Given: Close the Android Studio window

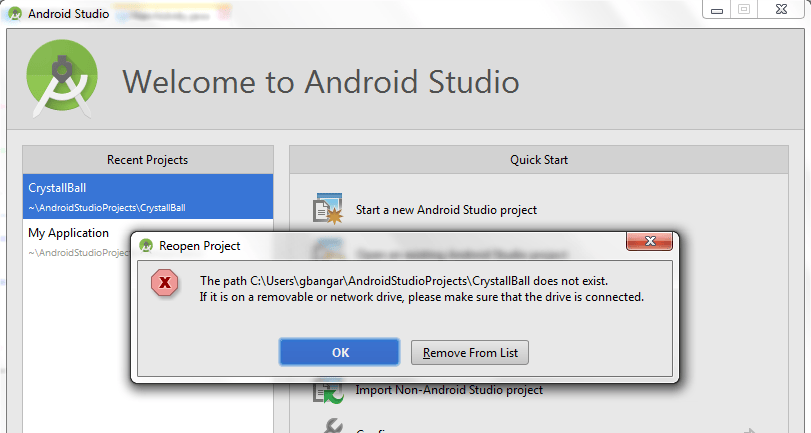Looking at the screenshot, I should coord(782,10).
